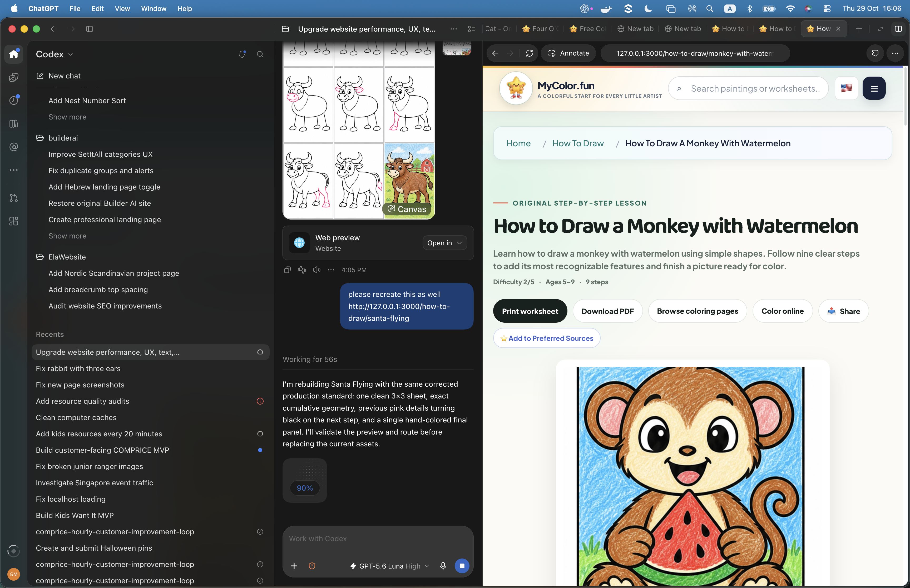This screenshot has width=910, height=588.
Task: Click the preview address bar URL
Action: pos(695,53)
